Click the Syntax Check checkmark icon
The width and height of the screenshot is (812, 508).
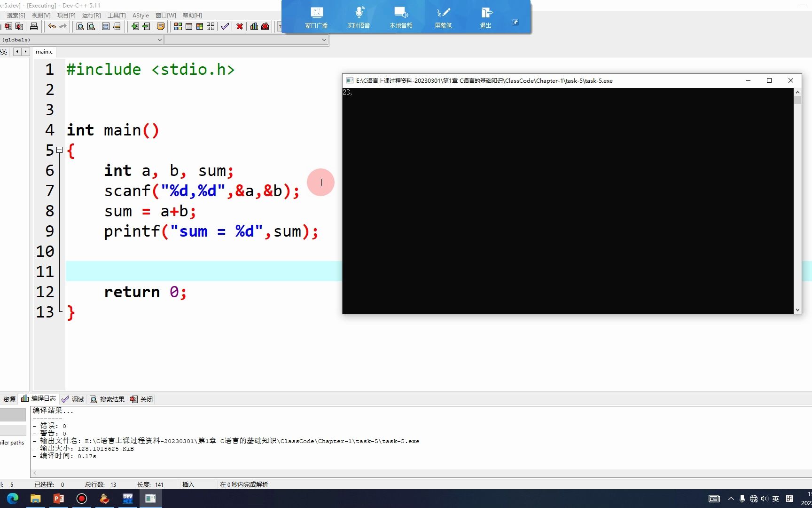point(225,26)
